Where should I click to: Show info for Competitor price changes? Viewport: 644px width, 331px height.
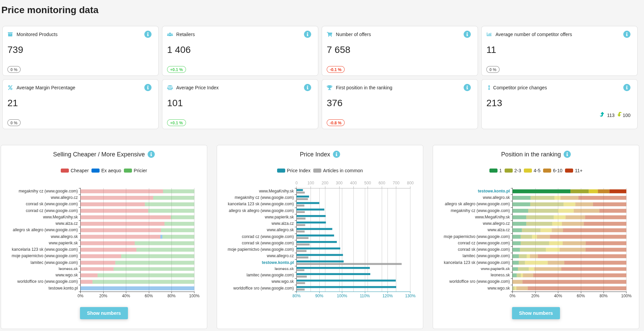(x=627, y=87)
